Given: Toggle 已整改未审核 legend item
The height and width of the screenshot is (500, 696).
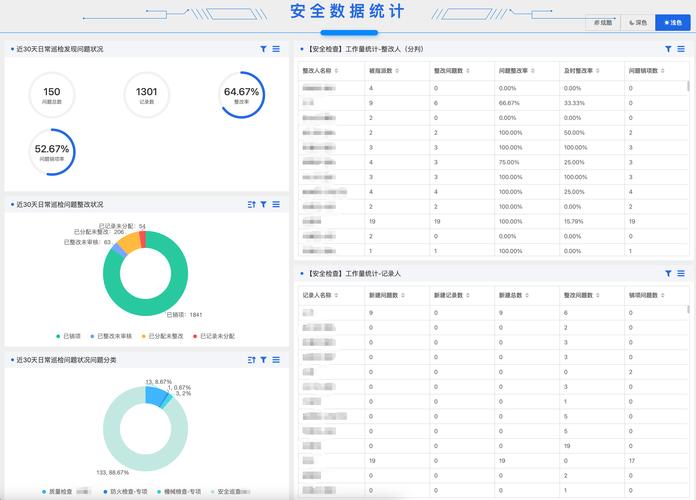Looking at the screenshot, I should (x=111, y=336).
